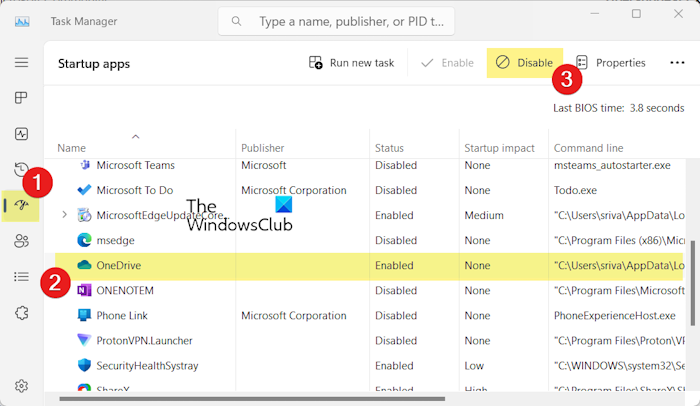Open Task Manager Settings gear

21,385
